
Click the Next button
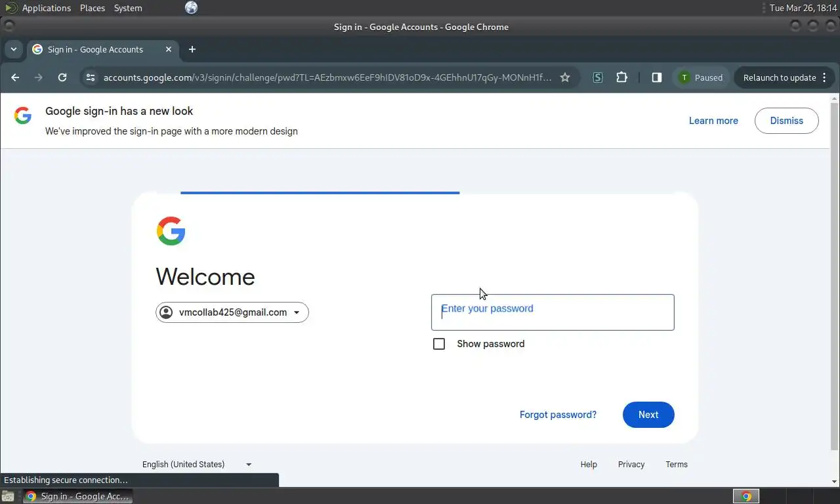[x=648, y=415]
